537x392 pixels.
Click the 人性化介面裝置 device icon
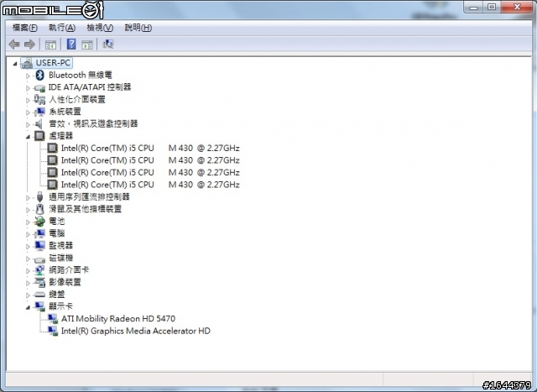pyautogui.click(x=39, y=100)
